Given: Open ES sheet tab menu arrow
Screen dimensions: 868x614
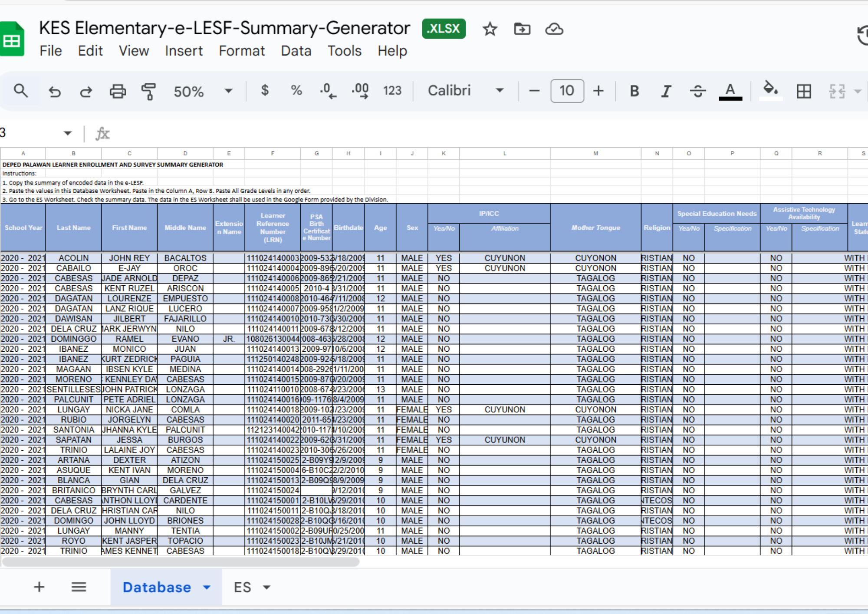Looking at the screenshot, I should pos(266,588).
